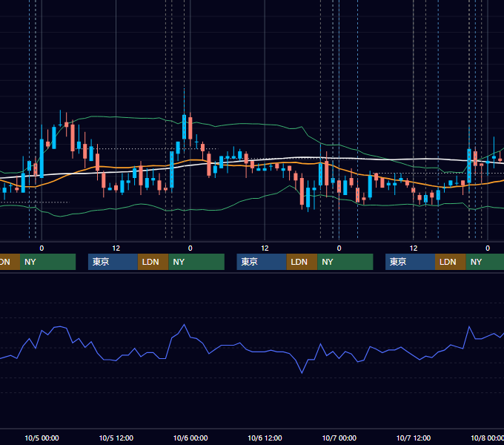Click the hour label 0 above 10/6 00:00
This screenshot has width=504, height=445.
coord(190,248)
